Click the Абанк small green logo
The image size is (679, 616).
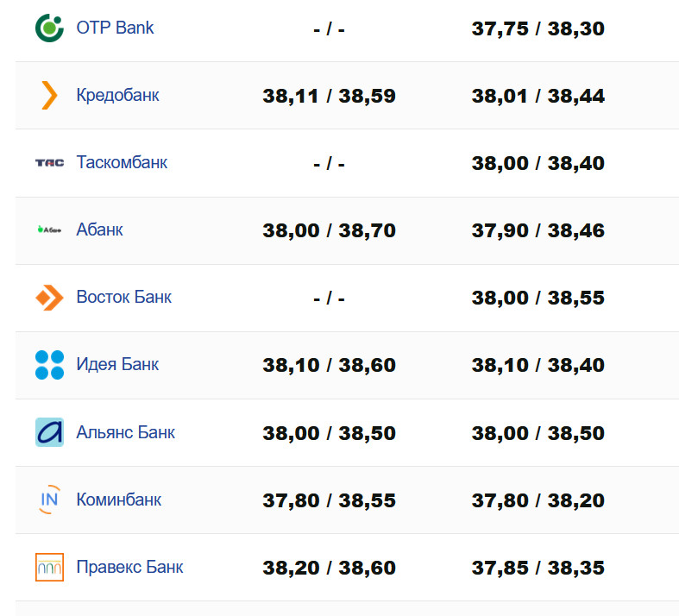49,229
